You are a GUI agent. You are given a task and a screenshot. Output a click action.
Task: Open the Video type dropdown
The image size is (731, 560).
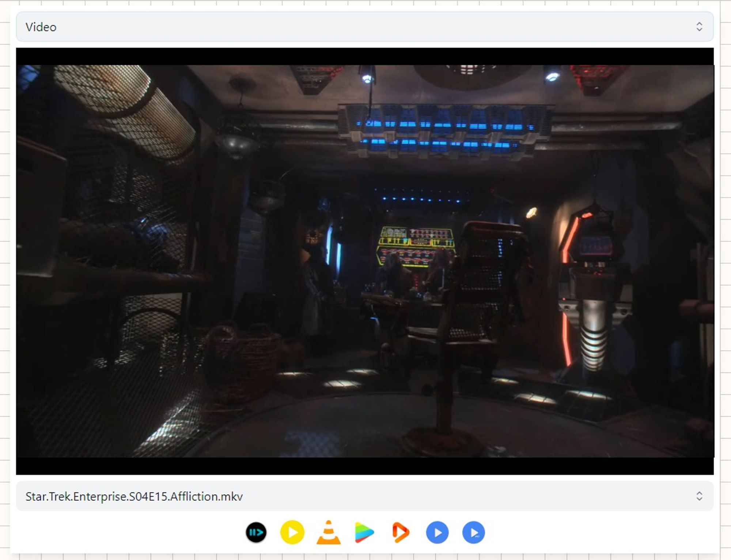(365, 27)
